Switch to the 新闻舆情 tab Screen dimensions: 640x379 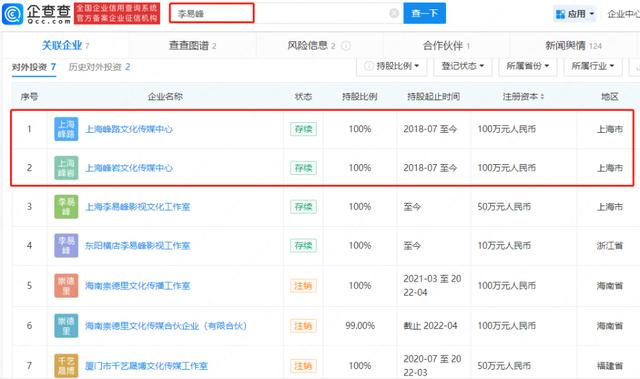click(573, 46)
